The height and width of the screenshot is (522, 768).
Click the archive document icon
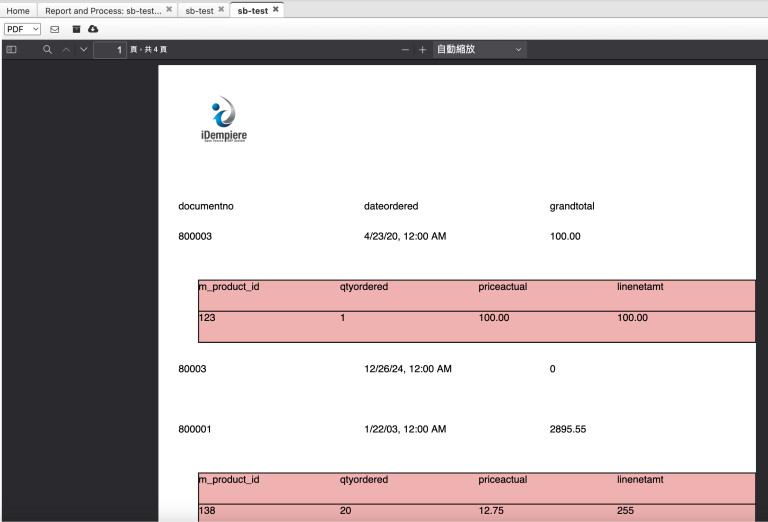(x=76, y=29)
